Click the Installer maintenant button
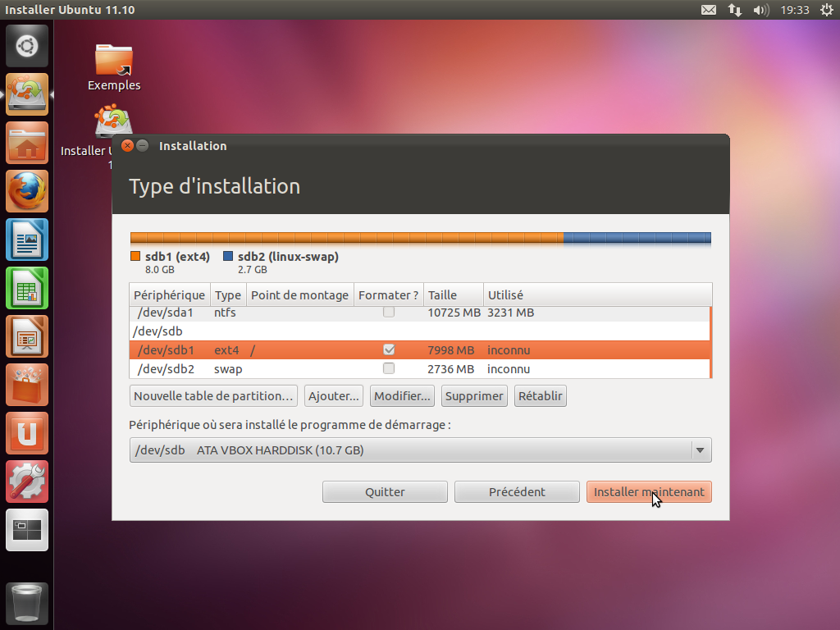This screenshot has height=630, width=840. [649, 492]
